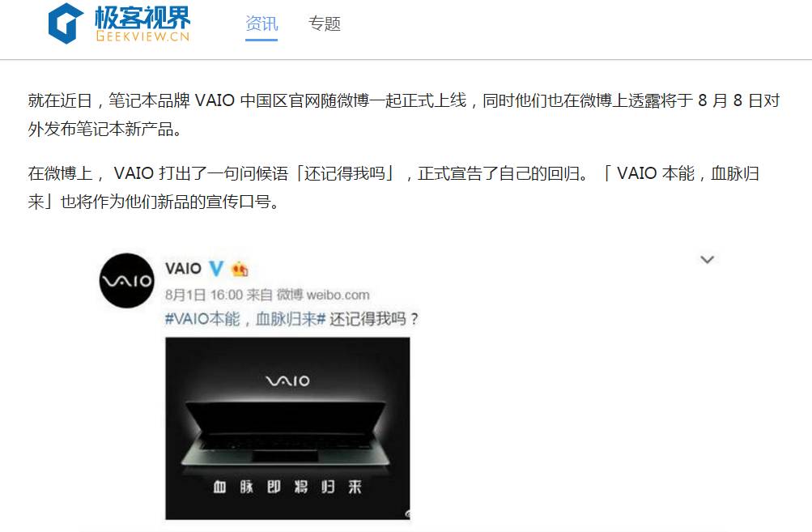Open the VAIO laptop teaser image
Image resolution: width=812 pixels, height=532 pixels.
[x=287, y=428]
